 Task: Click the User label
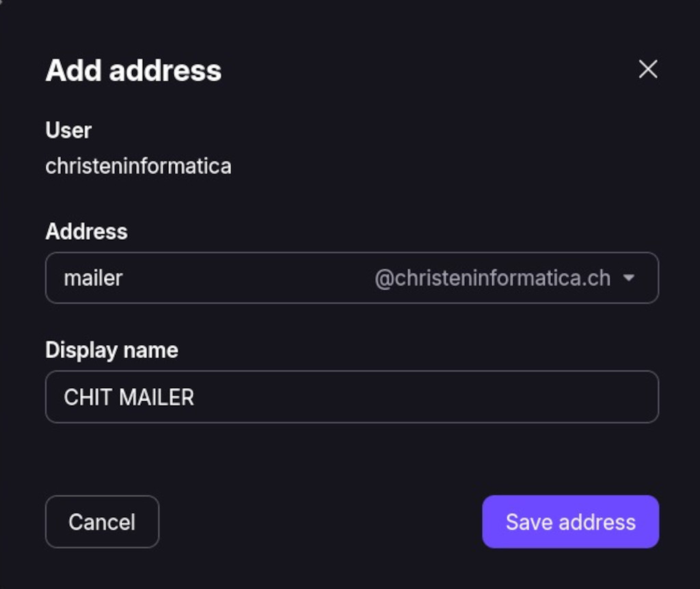point(68,130)
